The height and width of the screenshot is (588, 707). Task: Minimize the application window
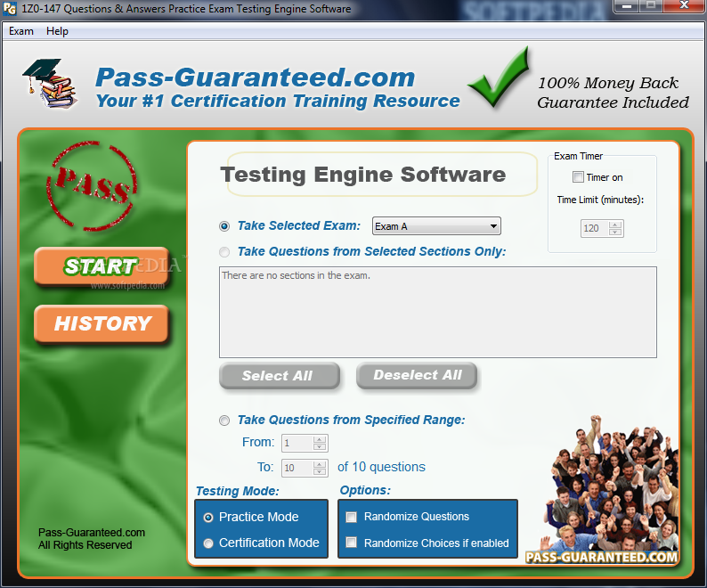coord(627,6)
